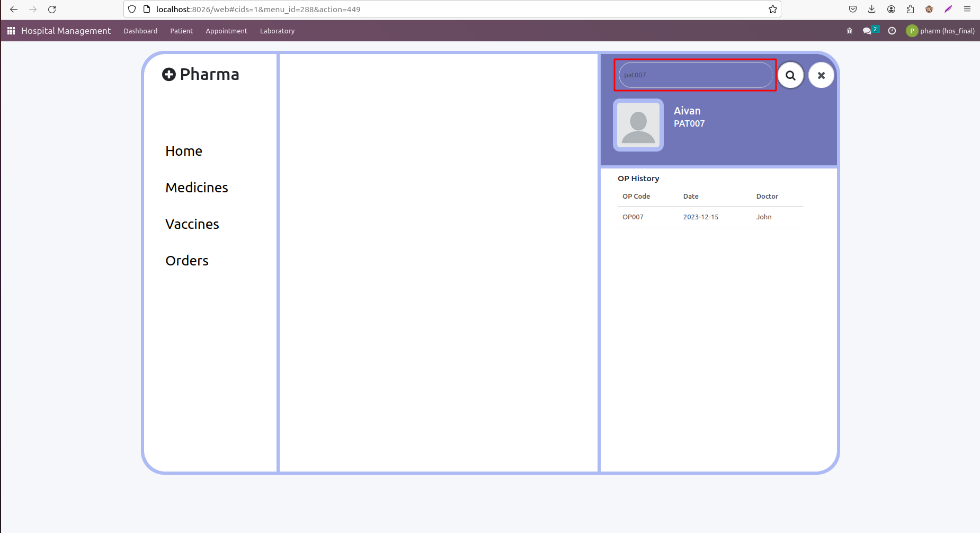Click the patient code PAT007
Image resolution: width=980 pixels, height=533 pixels.
689,123
